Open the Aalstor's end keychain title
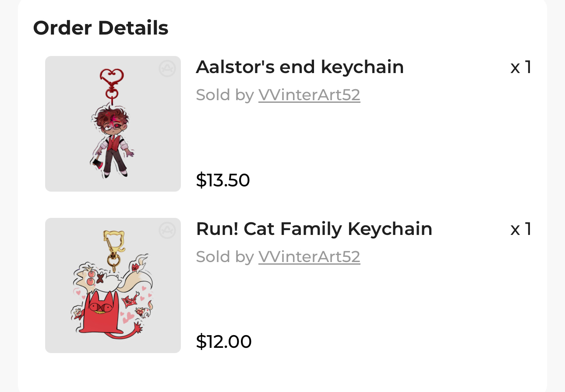565x392 pixels. [300, 67]
